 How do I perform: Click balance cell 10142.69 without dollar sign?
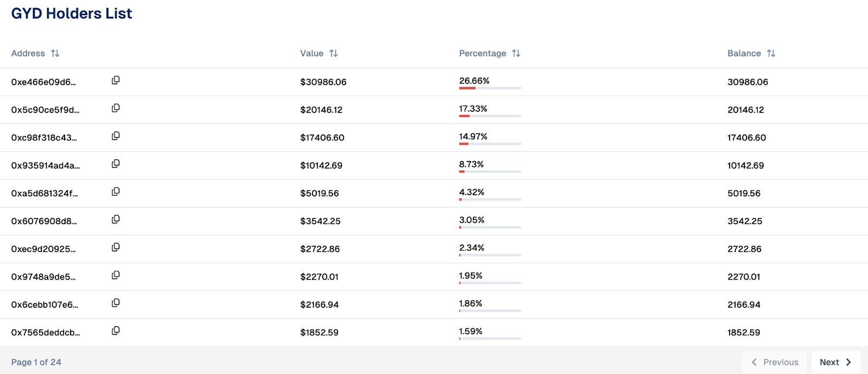point(745,165)
